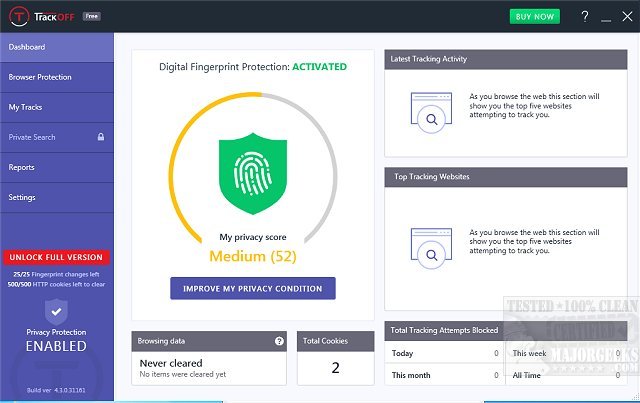This screenshot has height=403, width=640.
Task: Click the Privacy Protection shield checkmark icon
Action: click(56, 312)
